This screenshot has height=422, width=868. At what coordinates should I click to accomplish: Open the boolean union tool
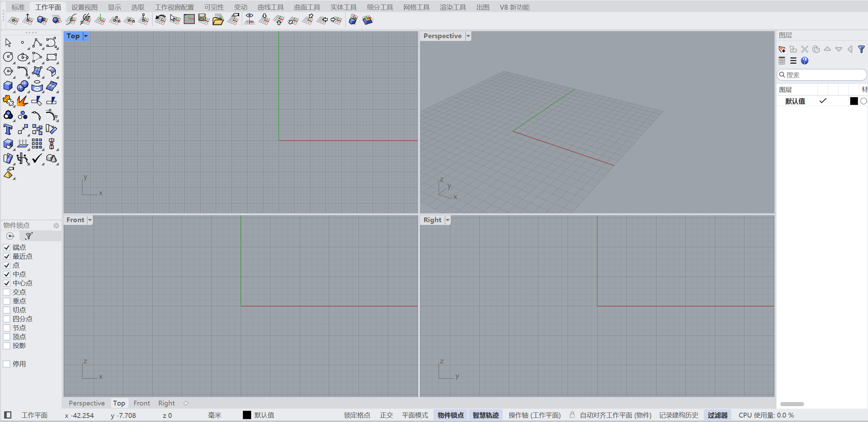pos(23,86)
